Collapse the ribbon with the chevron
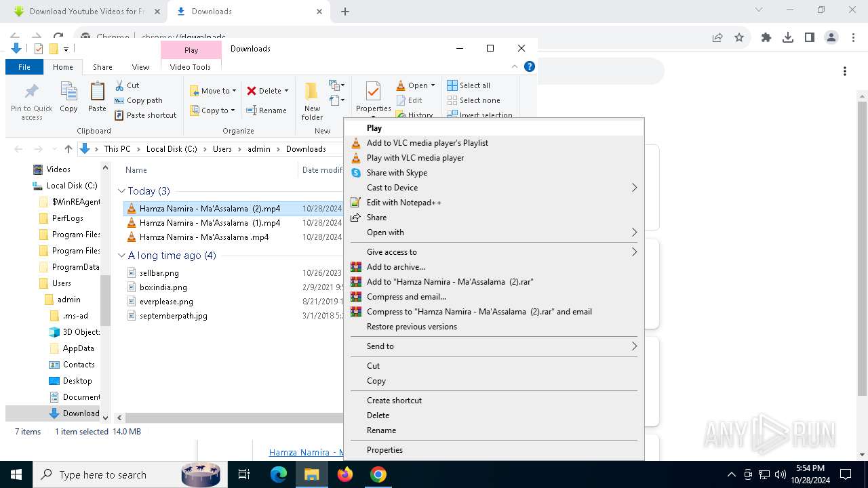Viewport: 868px width, 488px height. [515, 66]
